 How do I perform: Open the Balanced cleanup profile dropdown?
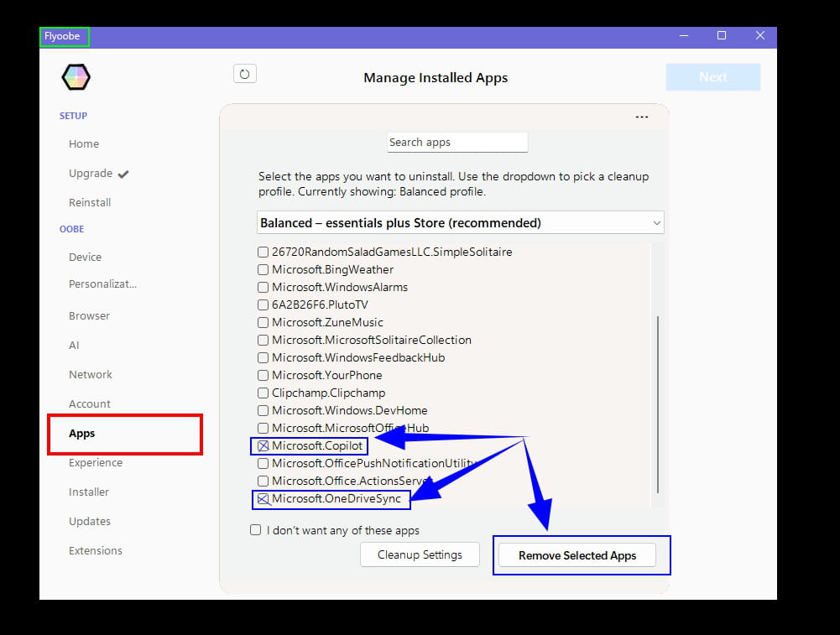coord(460,223)
